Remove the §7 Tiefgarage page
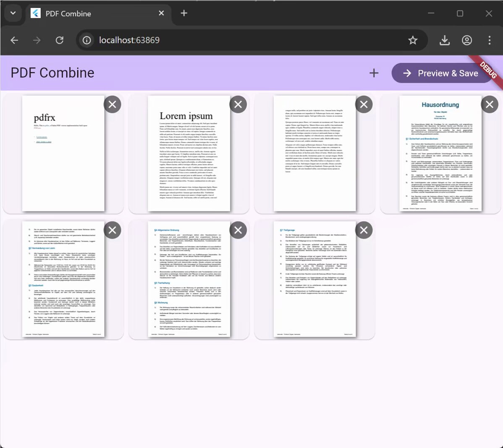 [364, 230]
